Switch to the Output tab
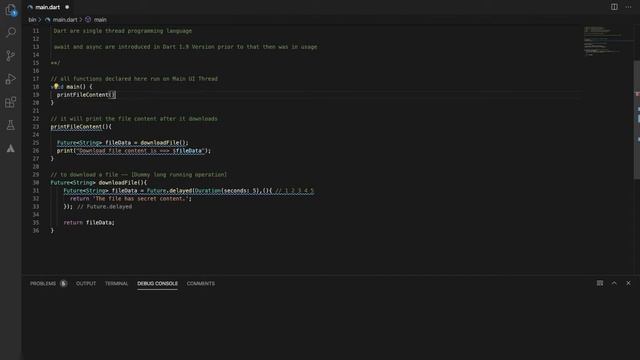Image resolution: width=640 pixels, height=360 pixels. [86, 283]
